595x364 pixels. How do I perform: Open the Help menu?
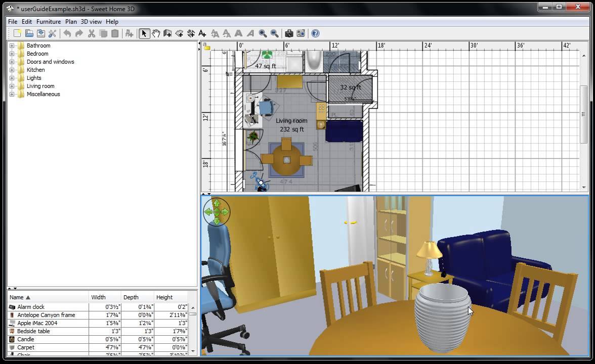point(112,22)
